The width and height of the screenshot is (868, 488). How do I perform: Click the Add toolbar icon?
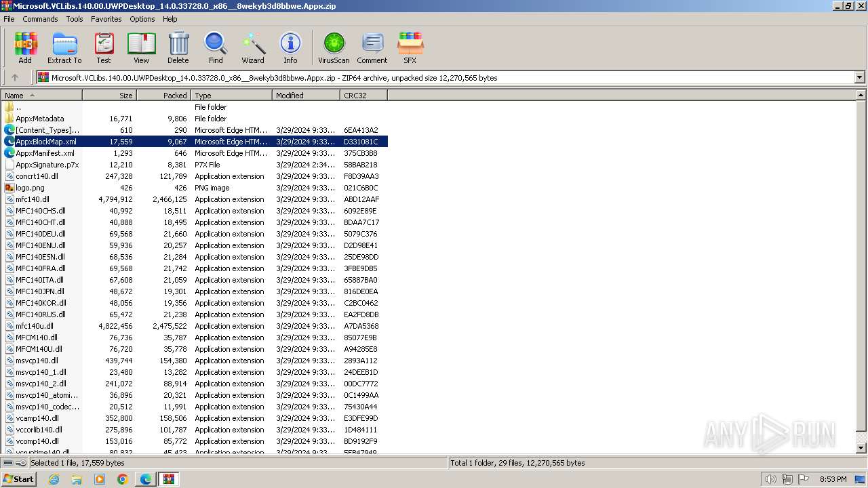click(x=25, y=48)
